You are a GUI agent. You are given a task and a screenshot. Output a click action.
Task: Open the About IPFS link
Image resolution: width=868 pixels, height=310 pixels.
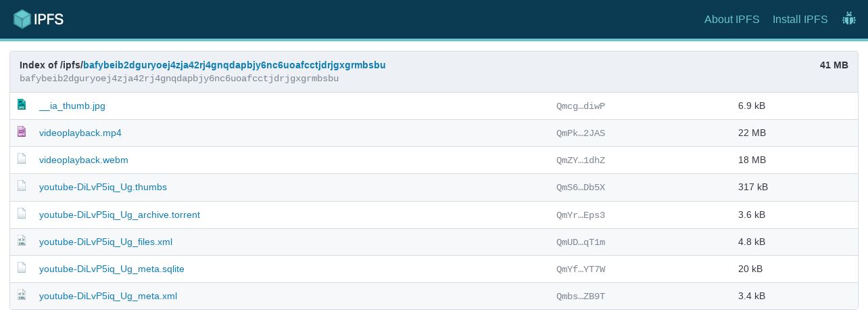732,19
